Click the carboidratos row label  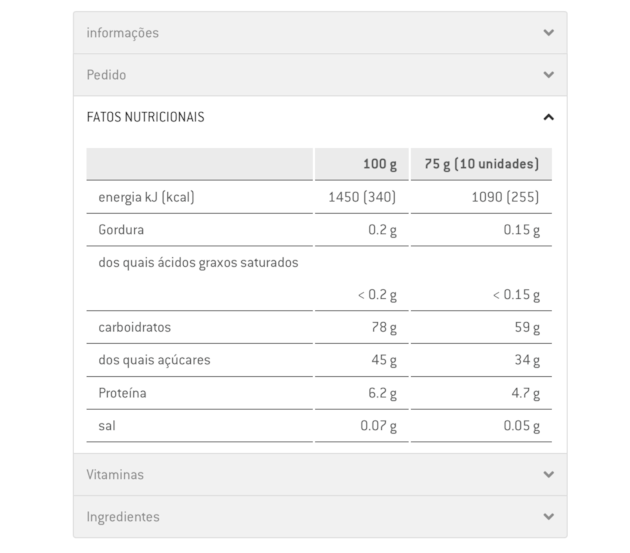(135, 328)
